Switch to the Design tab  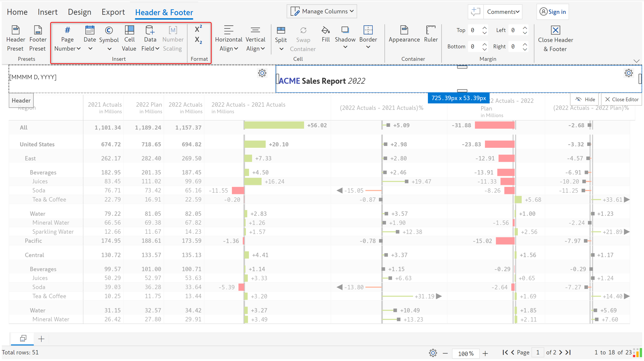tap(79, 12)
